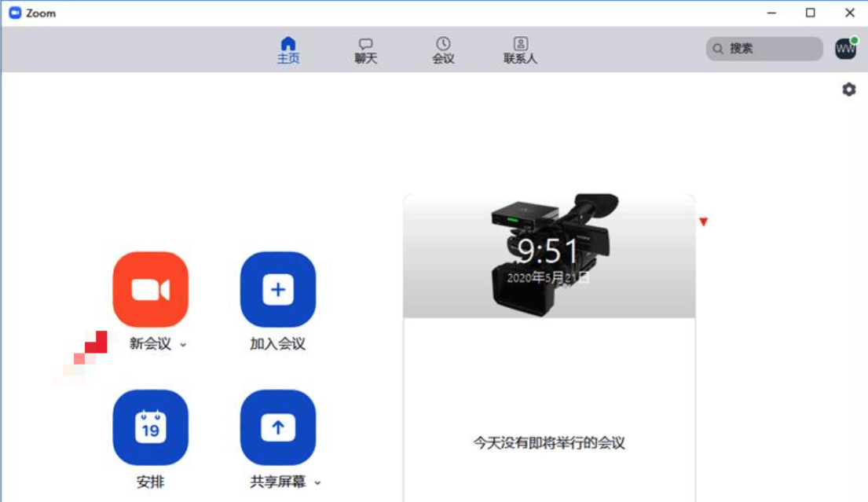Image resolution: width=868 pixels, height=502 pixels.
Task: Toggle the green online status dot on avatar
Action: [855, 40]
